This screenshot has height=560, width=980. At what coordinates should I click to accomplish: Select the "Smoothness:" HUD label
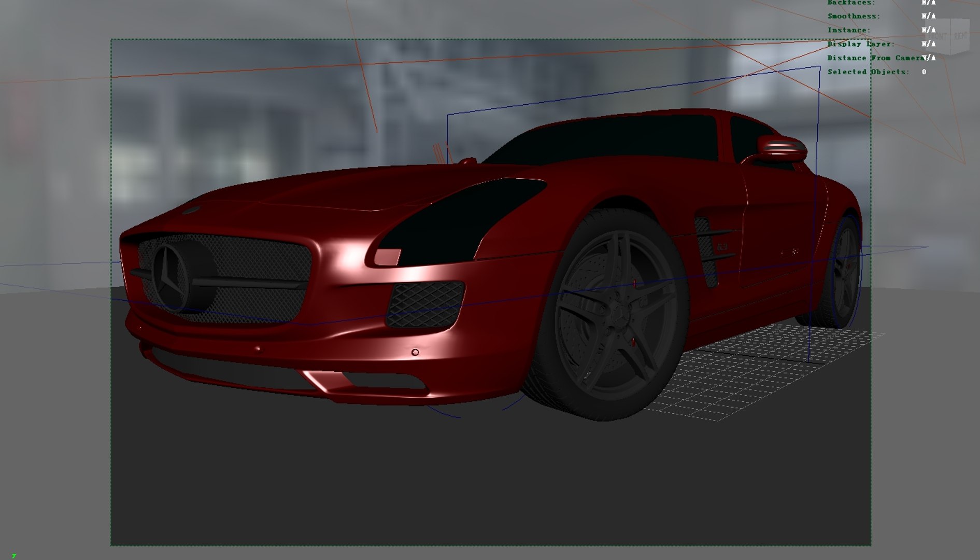click(854, 16)
